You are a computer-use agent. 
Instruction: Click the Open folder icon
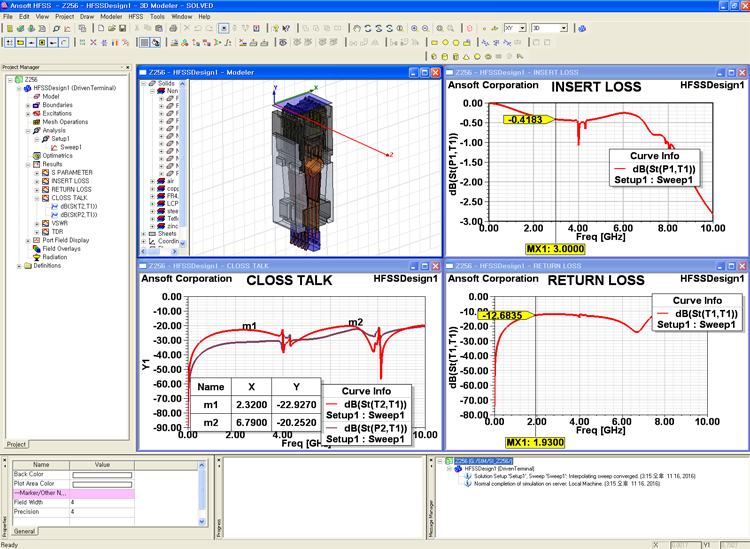click(x=111, y=29)
